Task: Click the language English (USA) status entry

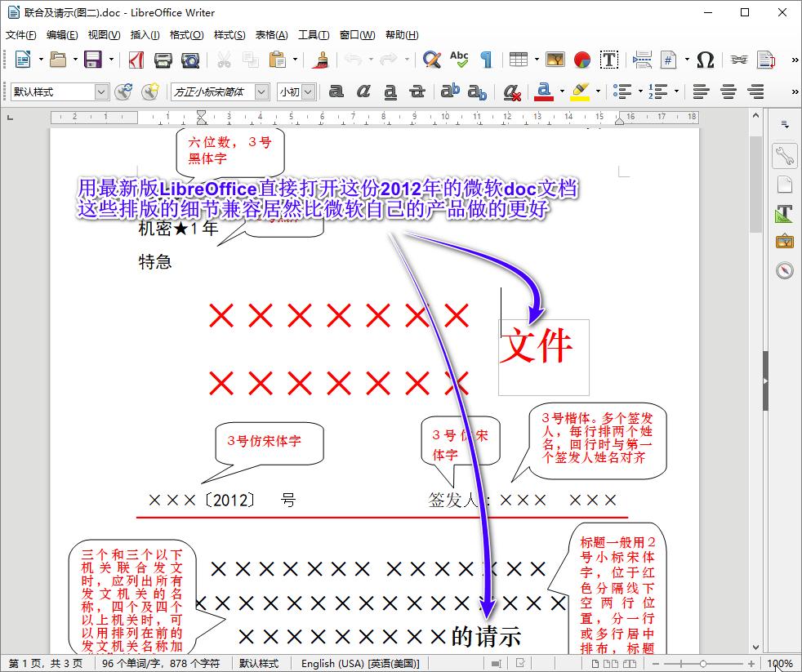Action: point(361,663)
